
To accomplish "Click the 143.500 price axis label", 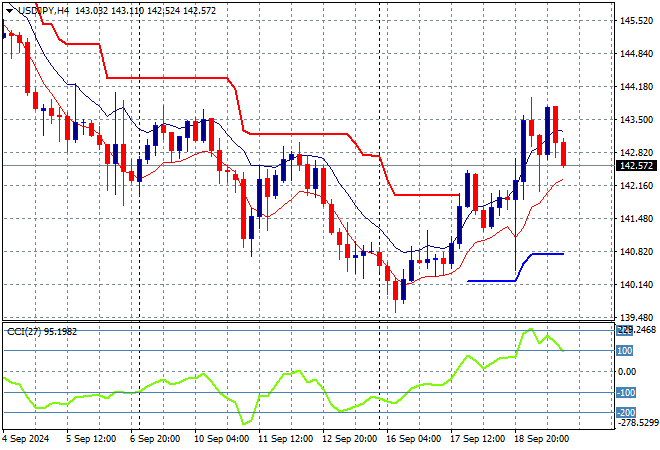I will point(636,120).
